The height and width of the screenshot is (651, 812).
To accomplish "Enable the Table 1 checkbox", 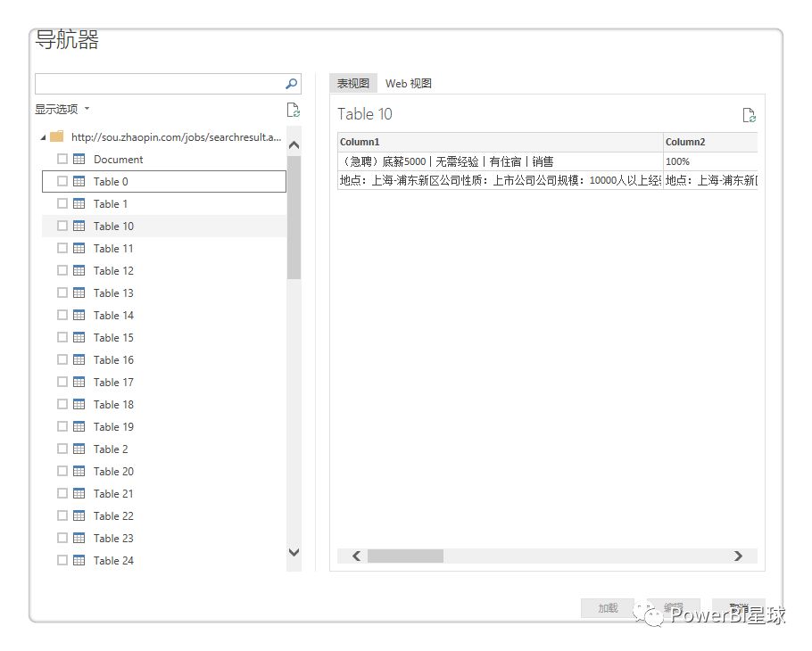I will tap(62, 203).
